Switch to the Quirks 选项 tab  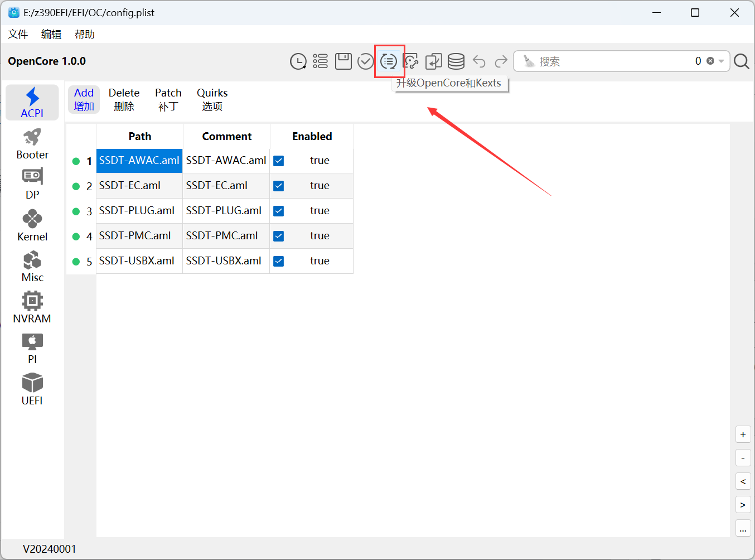point(212,99)
